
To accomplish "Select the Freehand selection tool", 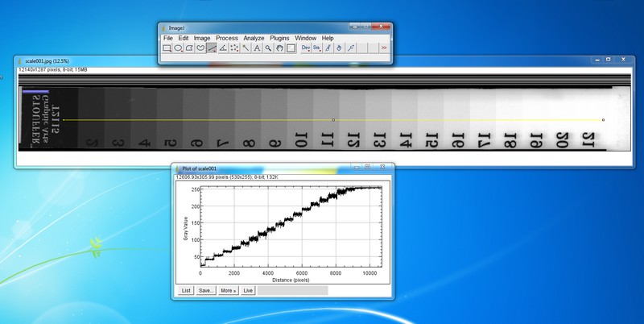I will pos(200,48).
